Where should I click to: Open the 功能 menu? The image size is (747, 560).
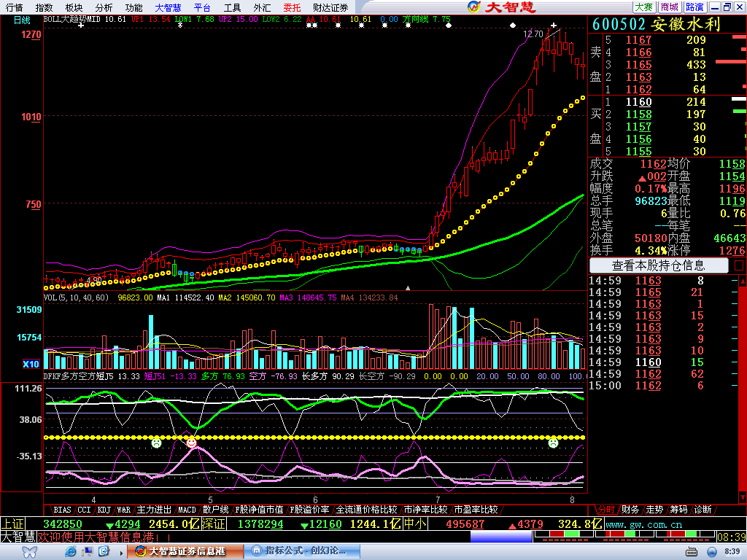pyautogui.click(x=133, y=7)
